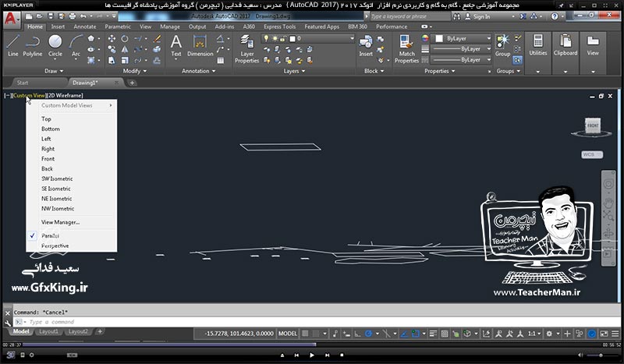Screen dimensions: 624x364
Task: Toggle object snap in status bar
Action: (415, 334)
